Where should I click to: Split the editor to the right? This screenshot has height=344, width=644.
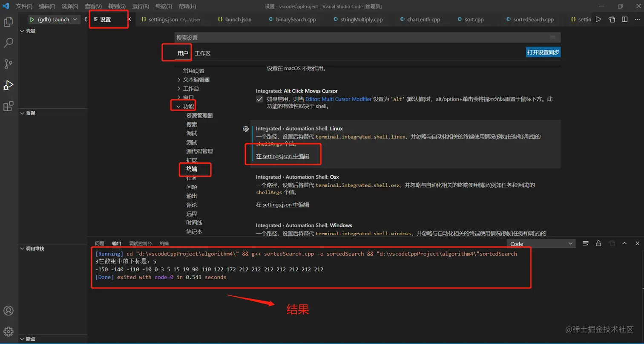624,19
